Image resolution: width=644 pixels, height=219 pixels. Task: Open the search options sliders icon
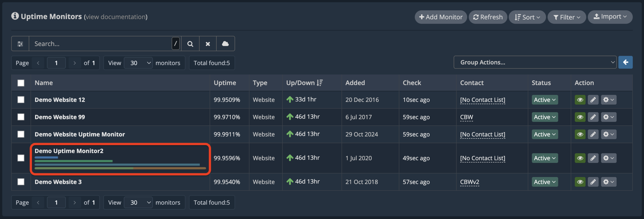(20, 44)
